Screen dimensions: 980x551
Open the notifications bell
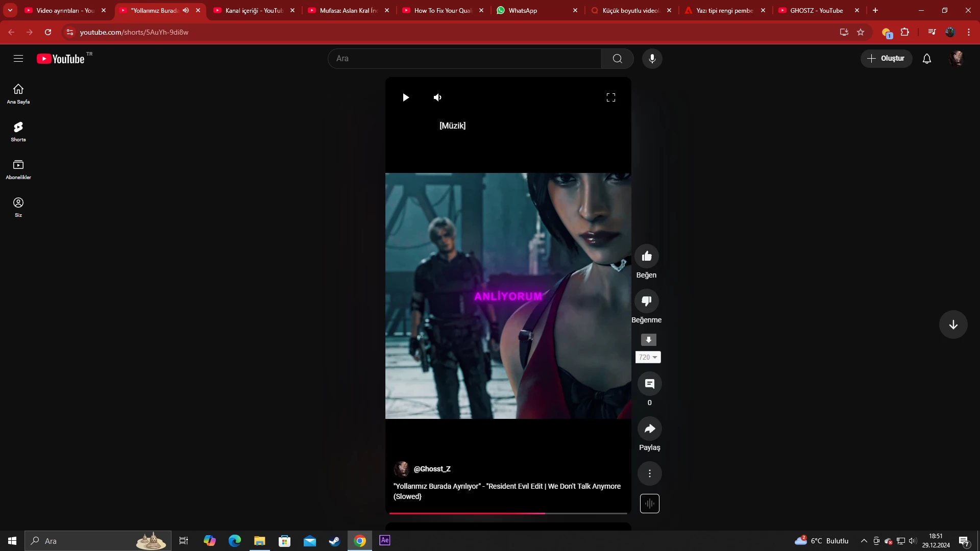click(x=926, y=59)
